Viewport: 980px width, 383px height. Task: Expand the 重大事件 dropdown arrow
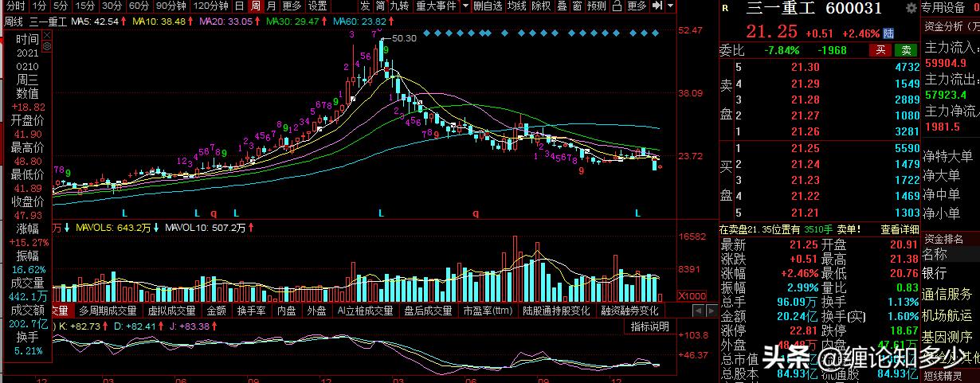464,6
